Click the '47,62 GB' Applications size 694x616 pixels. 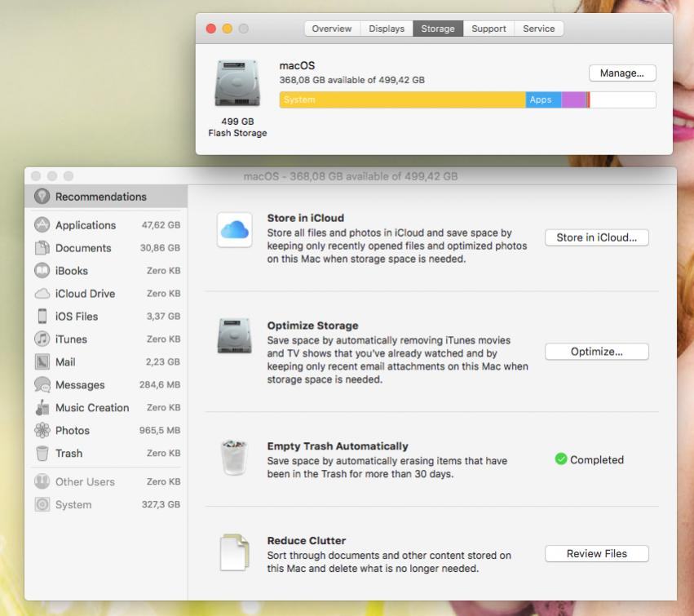click(x=161, y=225)
